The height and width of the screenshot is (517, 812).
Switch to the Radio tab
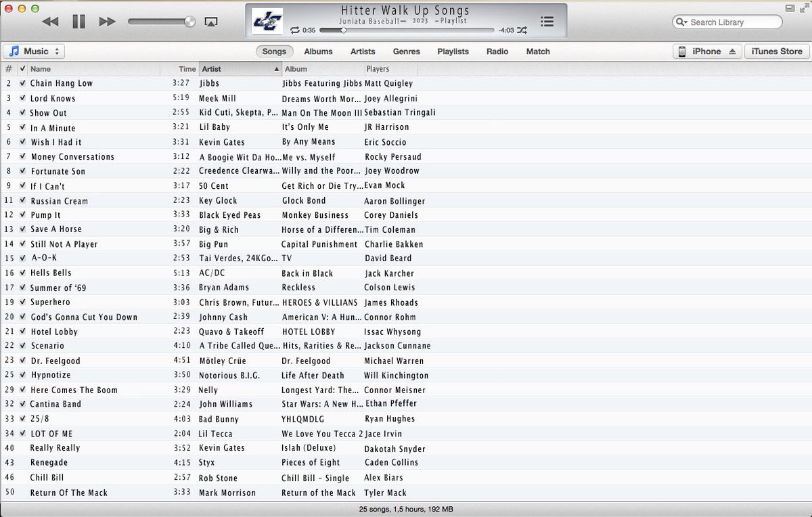coord(497,51)
